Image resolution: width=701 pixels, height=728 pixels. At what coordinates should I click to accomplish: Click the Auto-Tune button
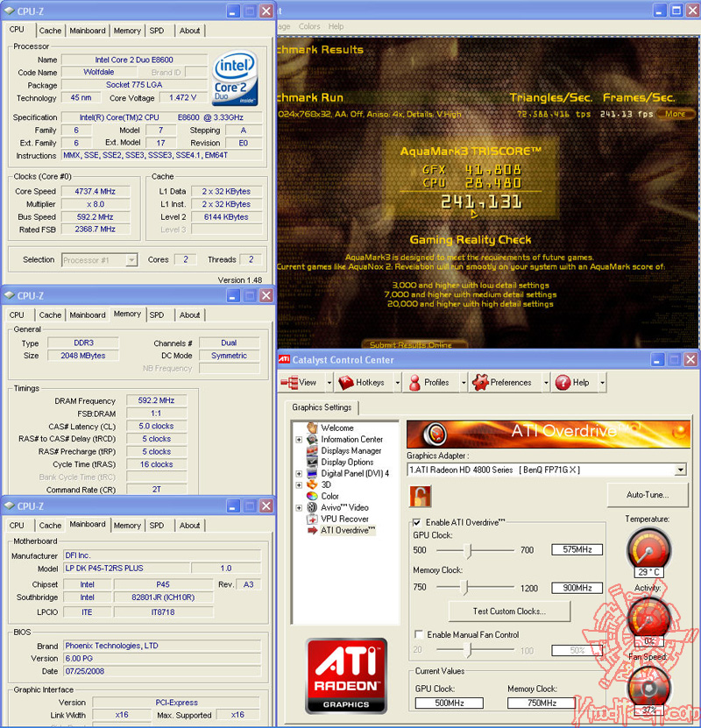click(x=648, y=495)
